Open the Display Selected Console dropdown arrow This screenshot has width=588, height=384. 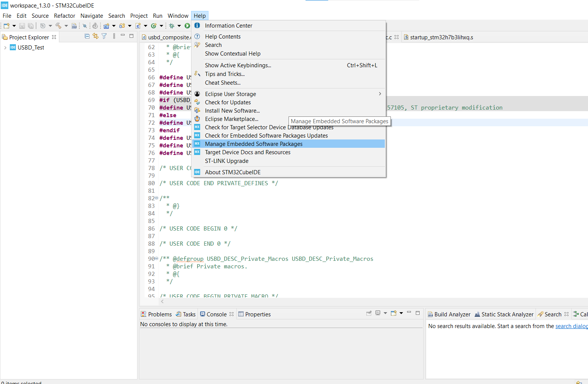385,313
